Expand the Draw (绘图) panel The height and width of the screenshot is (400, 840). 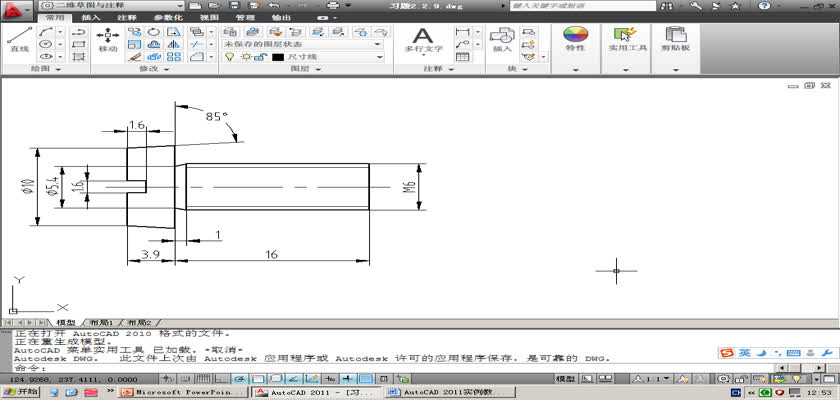[46, 69]
